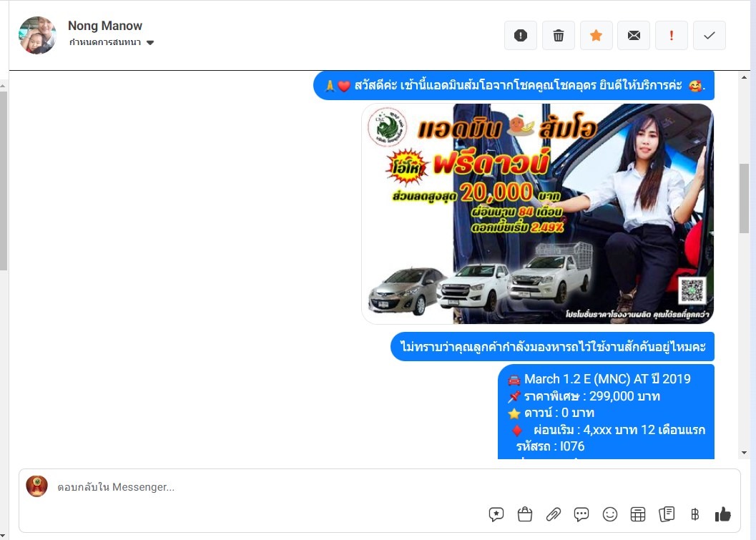This screenshot has height=540, width=756.
Task: Toggle the orange star follow-up icon
Action: tap(596, 35)
